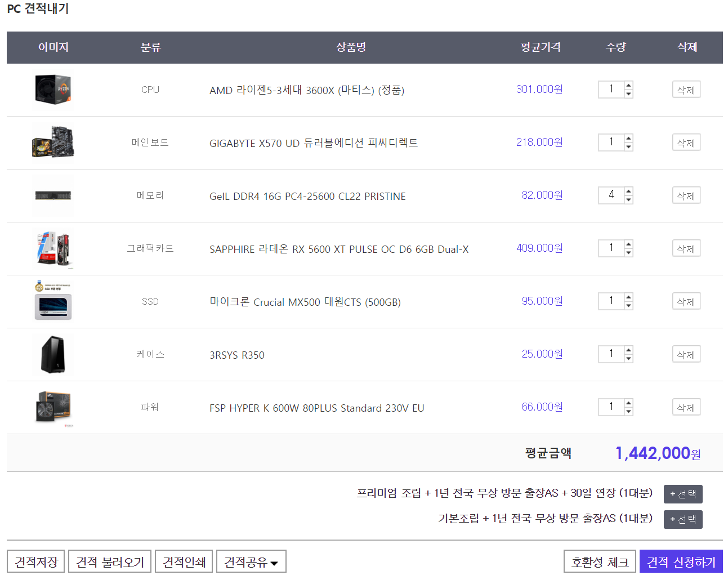Decrease quantity for GIGABYTE X570 UD
This screenshot has width=728, height=584.
628,146
